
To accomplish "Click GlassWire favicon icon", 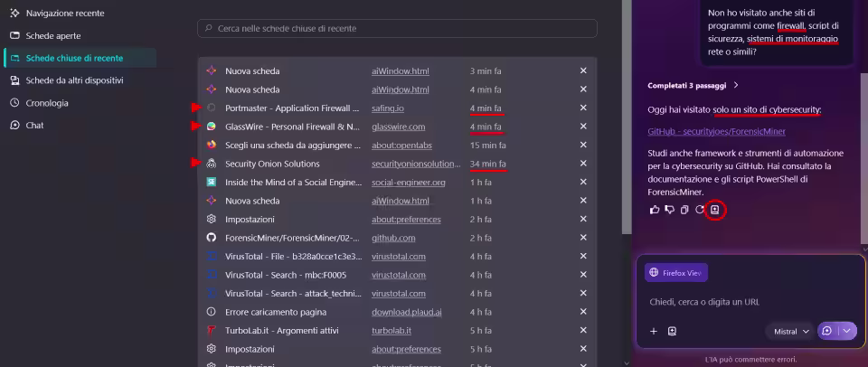I will pyautogui.click(x=211, y=127).
